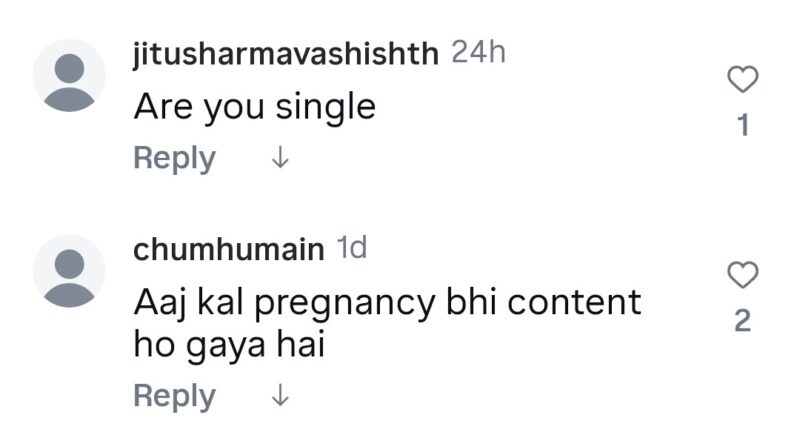Click the word 'Aaj' in chumhumain's comment
This screenshot has width=800, height=438.
tap(161, 301)
